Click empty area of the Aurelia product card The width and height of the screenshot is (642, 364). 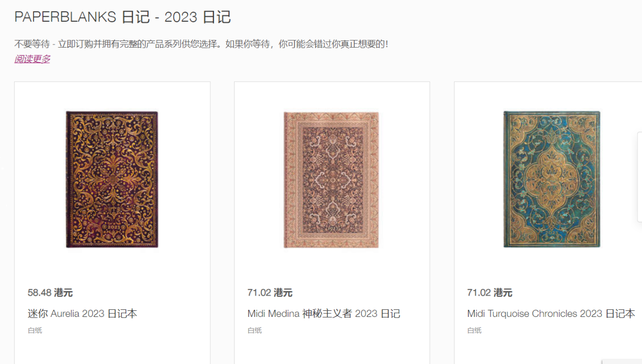coord(112,349)
